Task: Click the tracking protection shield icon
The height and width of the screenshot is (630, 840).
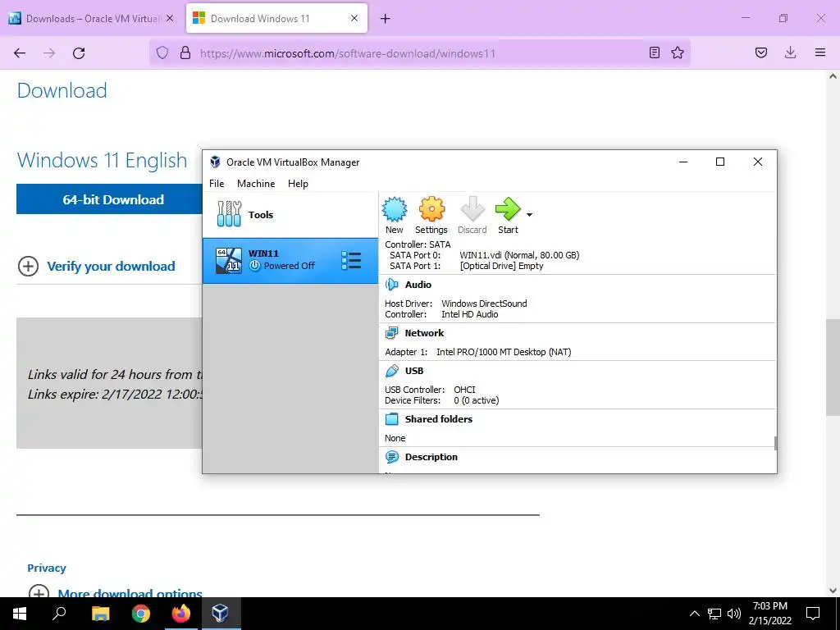Action: [x=162, y=52]
